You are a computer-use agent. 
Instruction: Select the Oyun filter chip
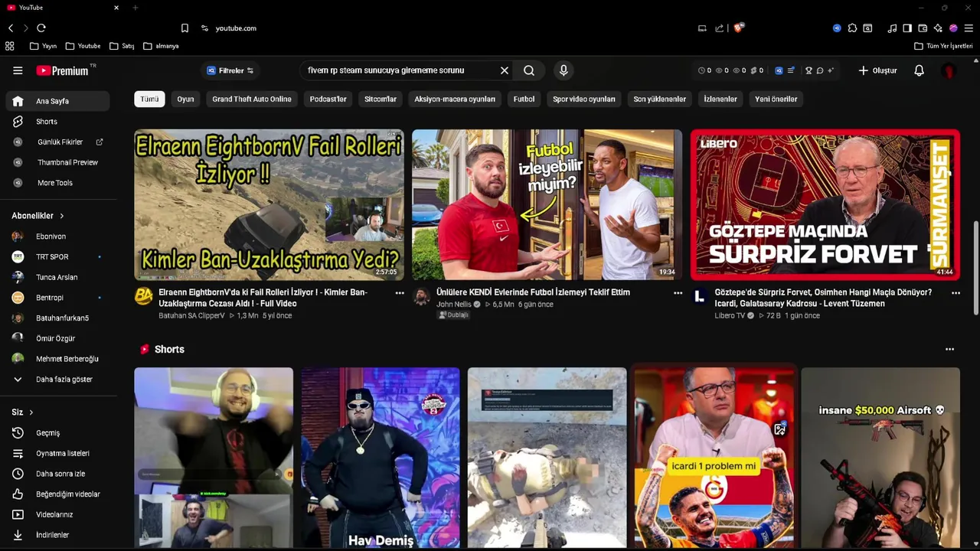tap(185, 99)
